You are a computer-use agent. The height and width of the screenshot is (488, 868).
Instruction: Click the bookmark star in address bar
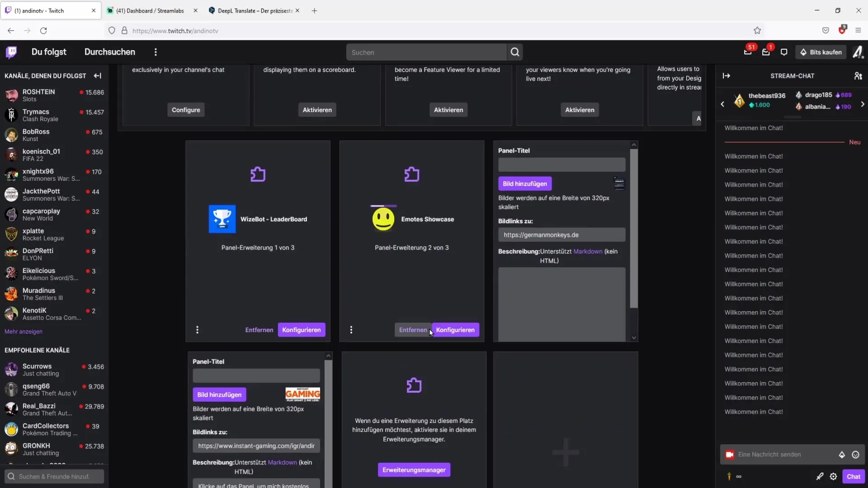757,31
